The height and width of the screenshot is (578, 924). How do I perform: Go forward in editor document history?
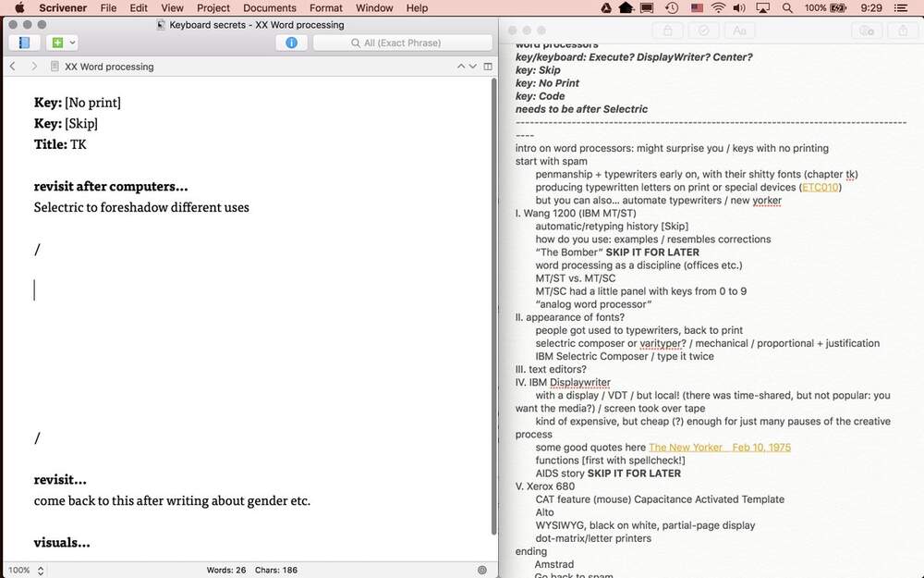tap(34, 67)
